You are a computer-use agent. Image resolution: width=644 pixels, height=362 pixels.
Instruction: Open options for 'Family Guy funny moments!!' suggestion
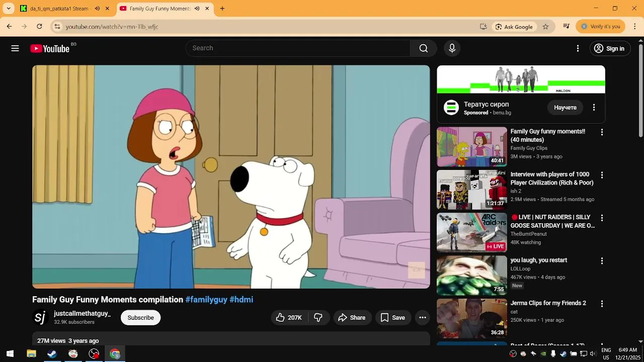point(602,132)
